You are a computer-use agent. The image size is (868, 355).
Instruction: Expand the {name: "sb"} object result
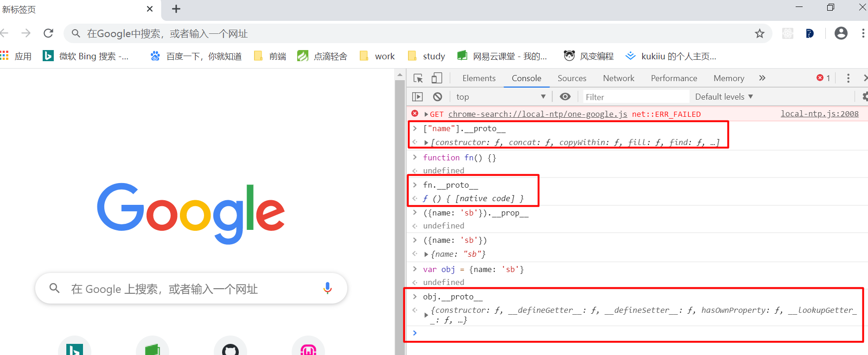(426, 254)
